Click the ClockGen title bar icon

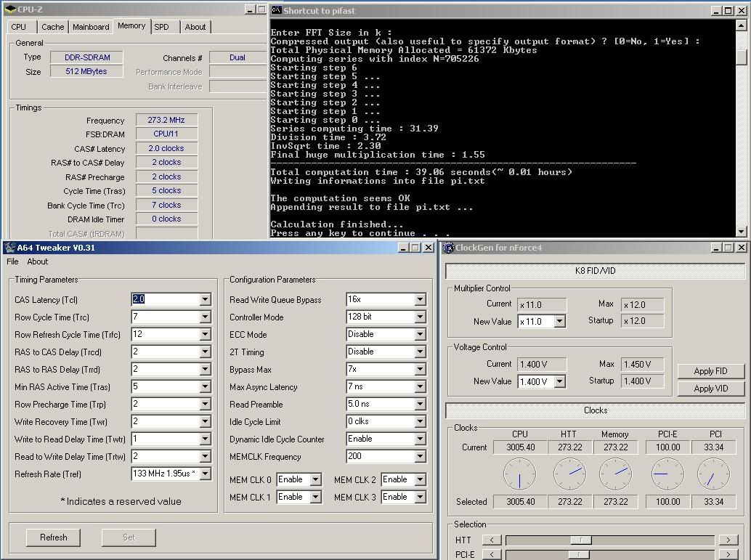tap(449, 248)
